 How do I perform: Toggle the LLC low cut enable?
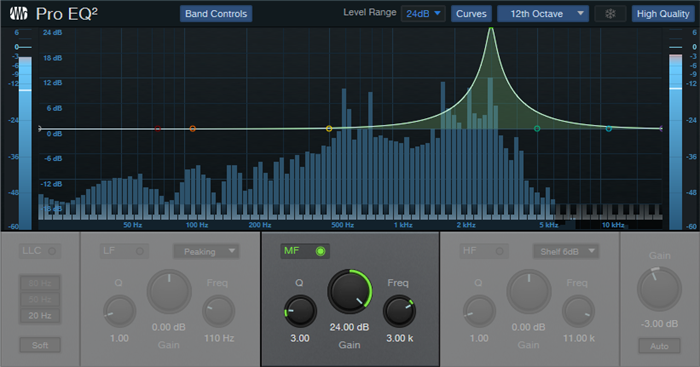click(x=52, y=251)
